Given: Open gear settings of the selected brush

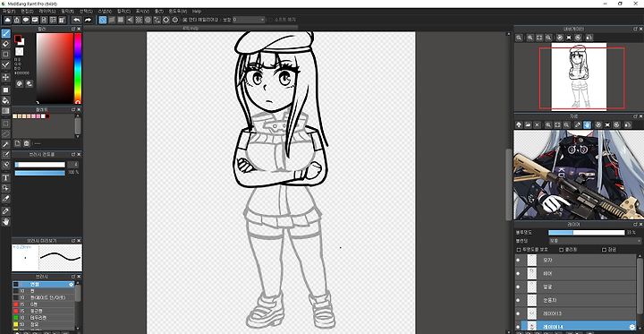Looking at the screenshot, I should 71,284.
